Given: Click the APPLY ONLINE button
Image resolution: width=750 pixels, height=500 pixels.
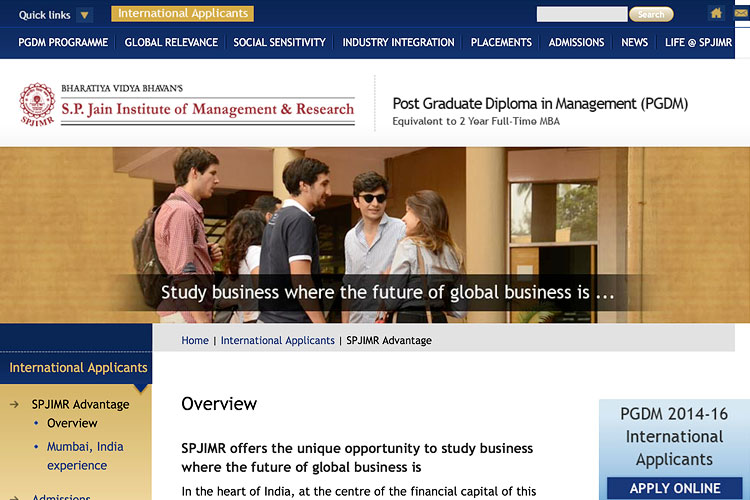Looking at the screenshot, I should (674, 488).
